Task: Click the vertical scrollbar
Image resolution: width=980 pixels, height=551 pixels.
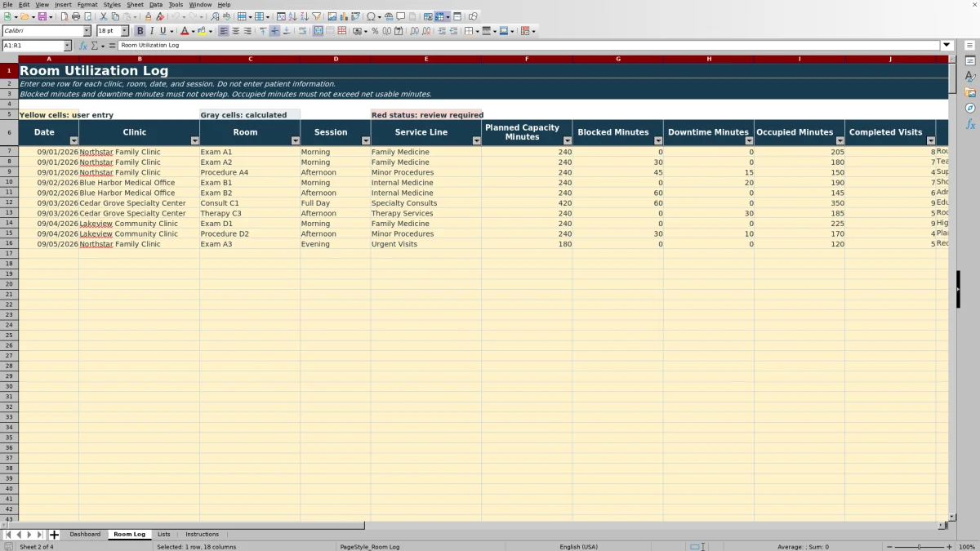Action: pyautogui.click(x=952, y=287)
